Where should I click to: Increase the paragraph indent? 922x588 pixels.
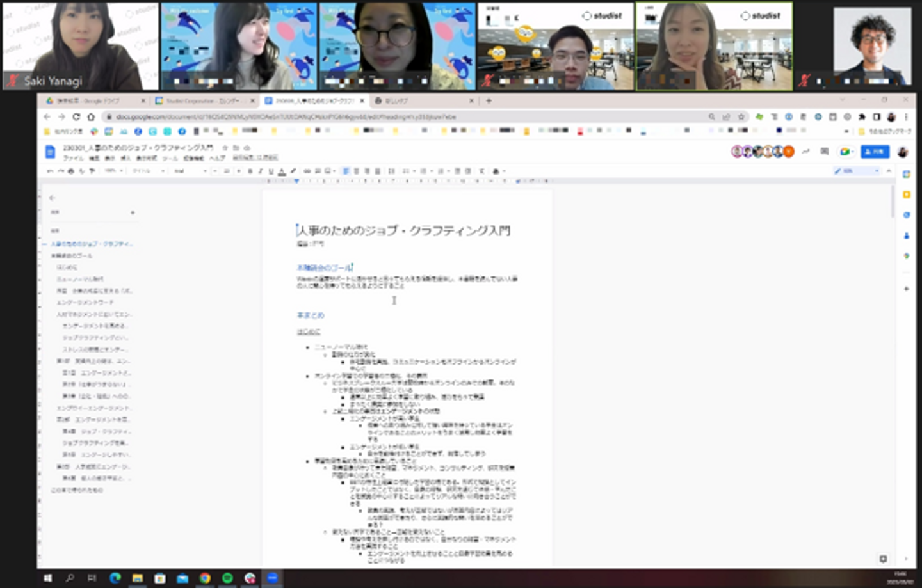(468, 171)
